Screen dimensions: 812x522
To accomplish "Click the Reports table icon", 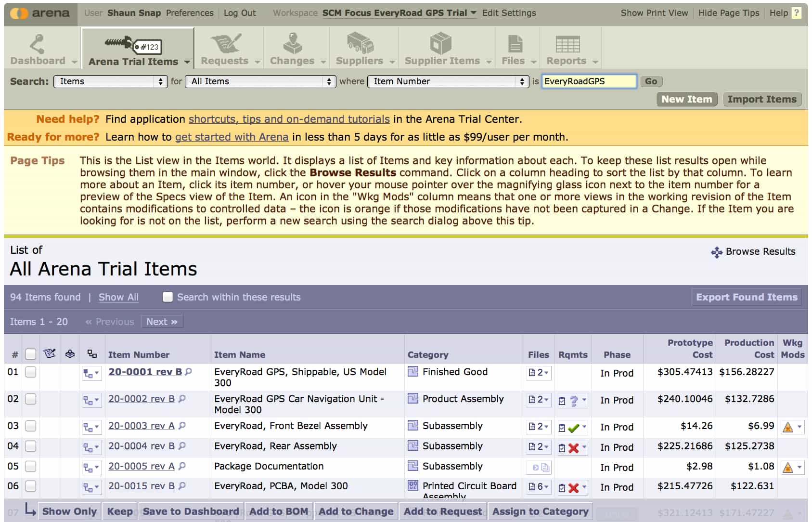I will click(567, 44).
